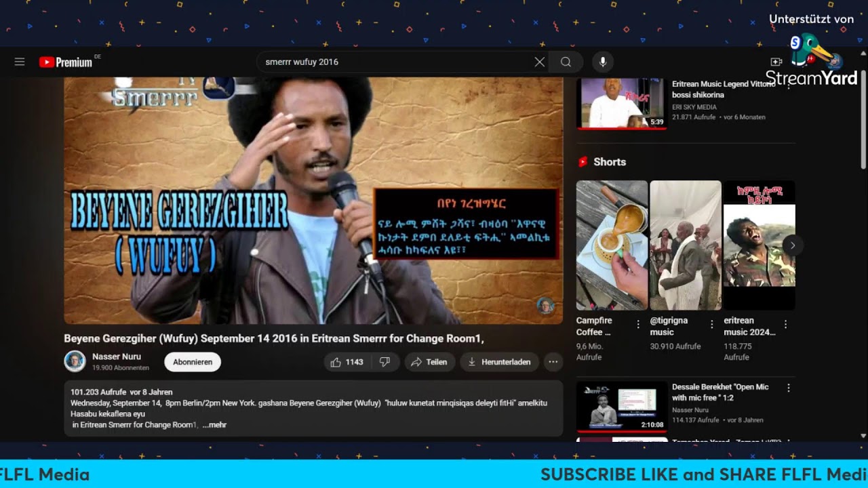Open the Nasser Nuru channel name
The image size is (868, 488).
117,357
